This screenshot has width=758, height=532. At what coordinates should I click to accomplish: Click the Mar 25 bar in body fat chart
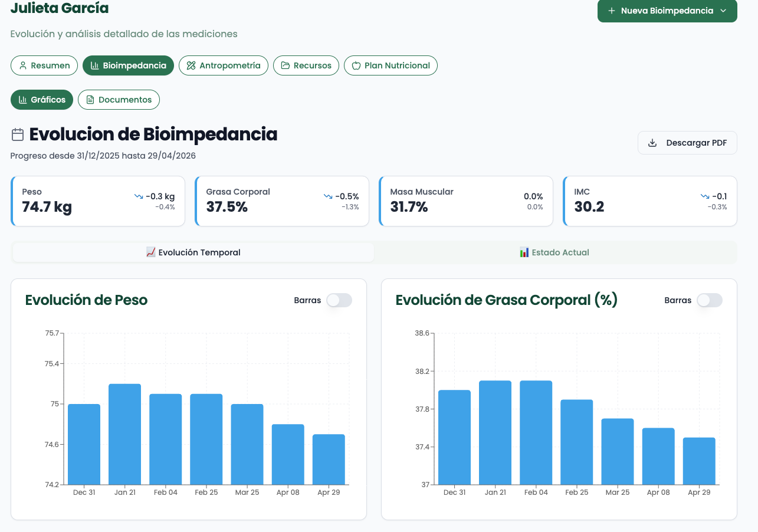tap(617, 452)
